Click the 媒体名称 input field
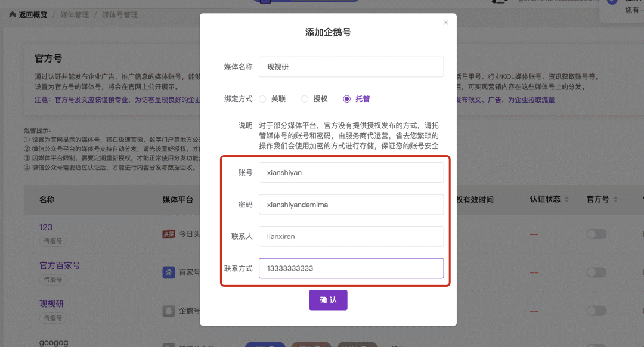 351,67
